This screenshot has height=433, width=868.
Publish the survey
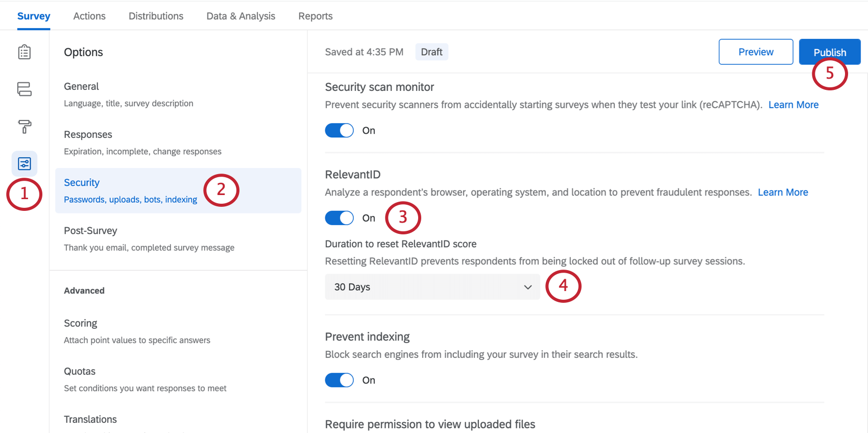click(x=829, y=52)
